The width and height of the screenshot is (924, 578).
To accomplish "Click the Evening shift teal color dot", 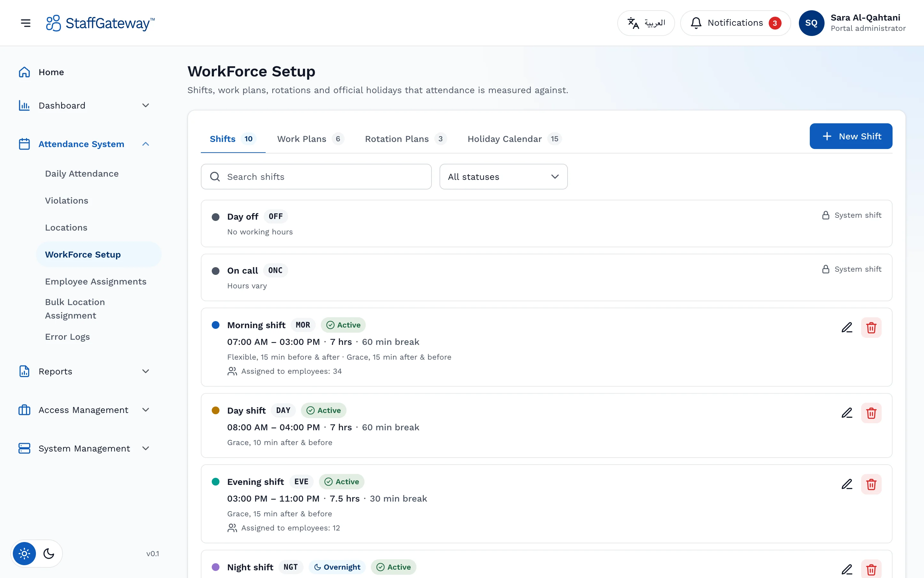I will pos(216,482).
